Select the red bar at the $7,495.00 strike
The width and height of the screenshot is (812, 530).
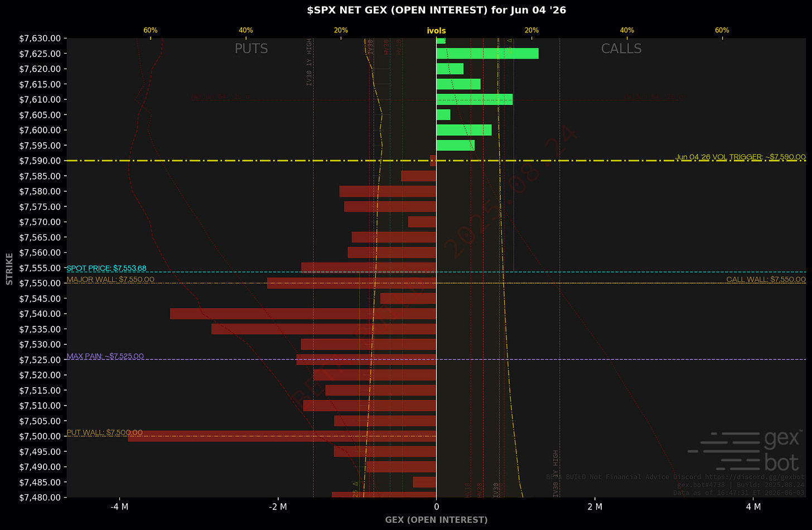point(385,451)
